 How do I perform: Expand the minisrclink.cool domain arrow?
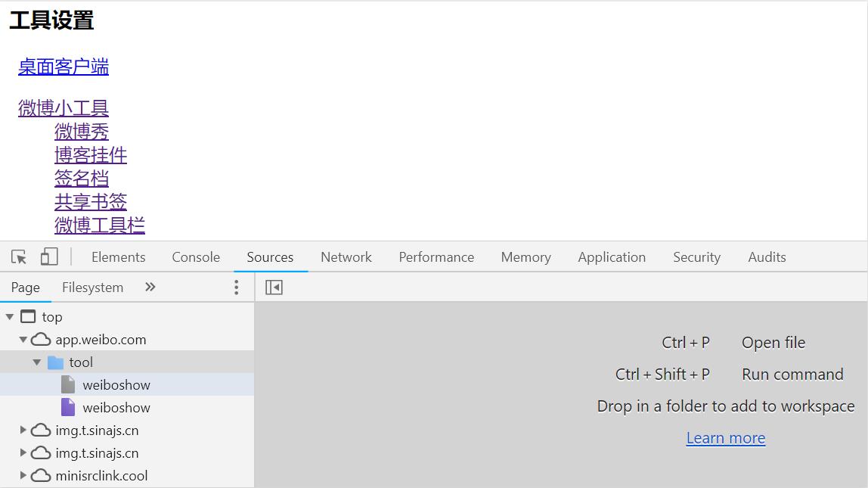point(23,475)
